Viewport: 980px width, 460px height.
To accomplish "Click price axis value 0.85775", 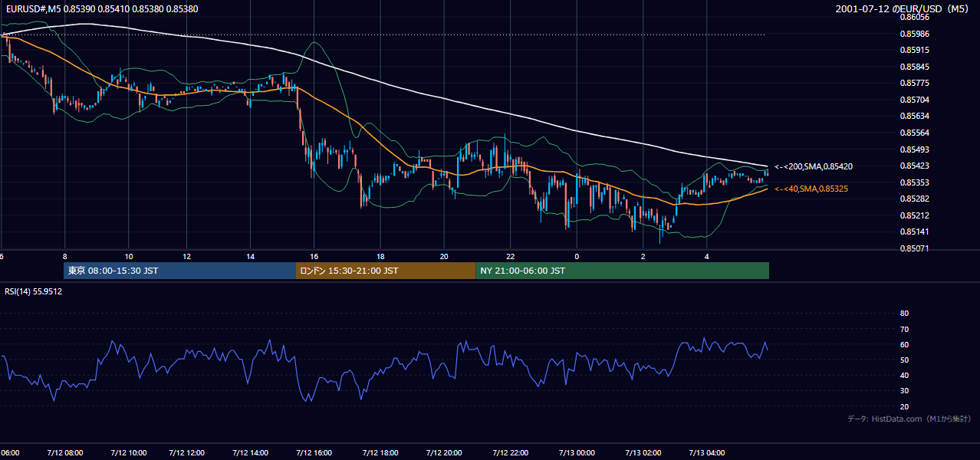I will point(915,83).
